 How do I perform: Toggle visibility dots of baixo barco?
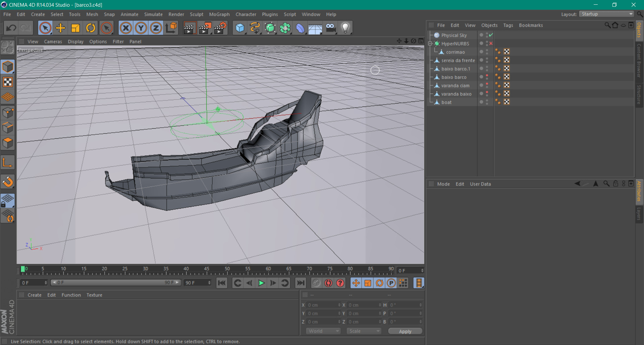[487, 77]
